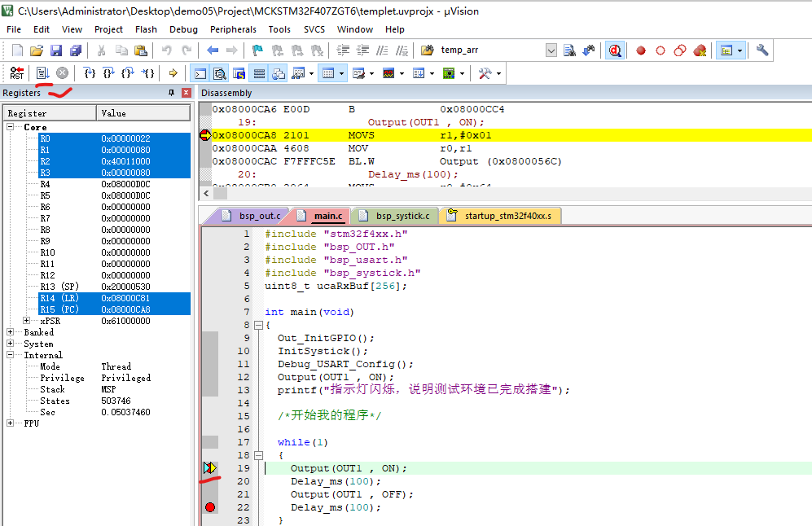Click the Open file folder icon
This screenshot has width=812, height=526.
tap(37, 50)
